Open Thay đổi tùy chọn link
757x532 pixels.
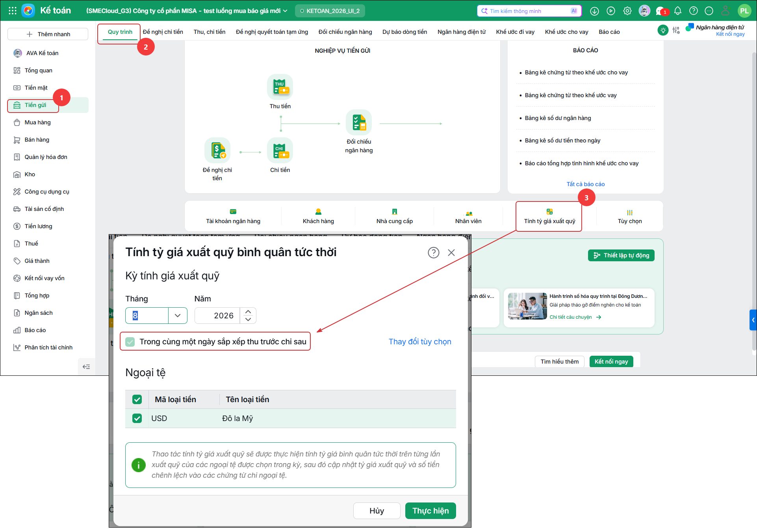[x=420, y=342]
